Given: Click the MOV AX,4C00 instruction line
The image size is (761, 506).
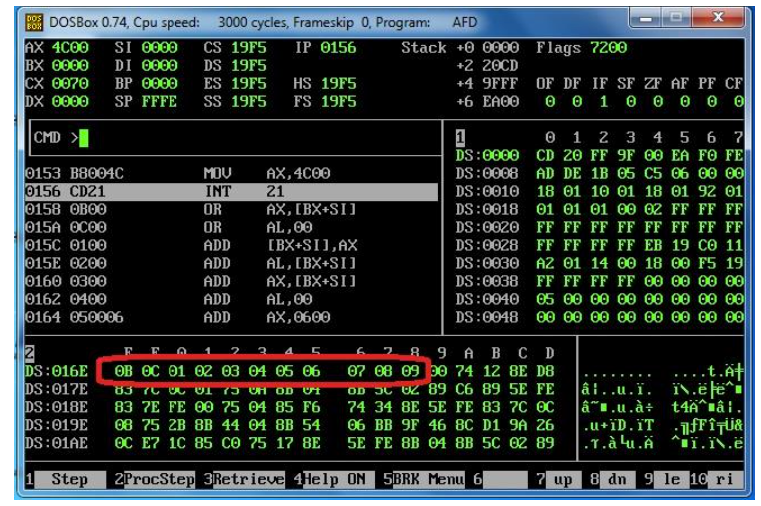Looking at the screenshot, I should click(x=230, y=173).
